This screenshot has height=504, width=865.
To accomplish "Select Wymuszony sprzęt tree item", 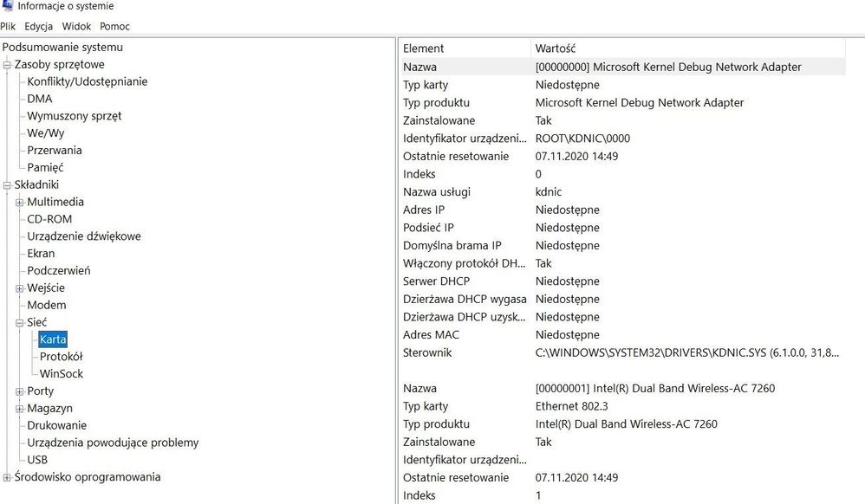I will point(74,116).
